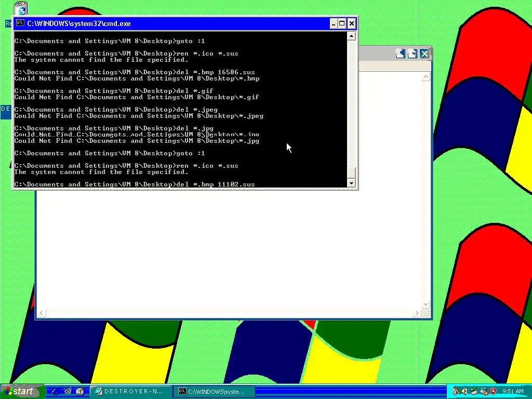This screenshot has width=532, height=399.
Task: Click Notepad's horizontal scroll right arrow
Action: (417, 313)
